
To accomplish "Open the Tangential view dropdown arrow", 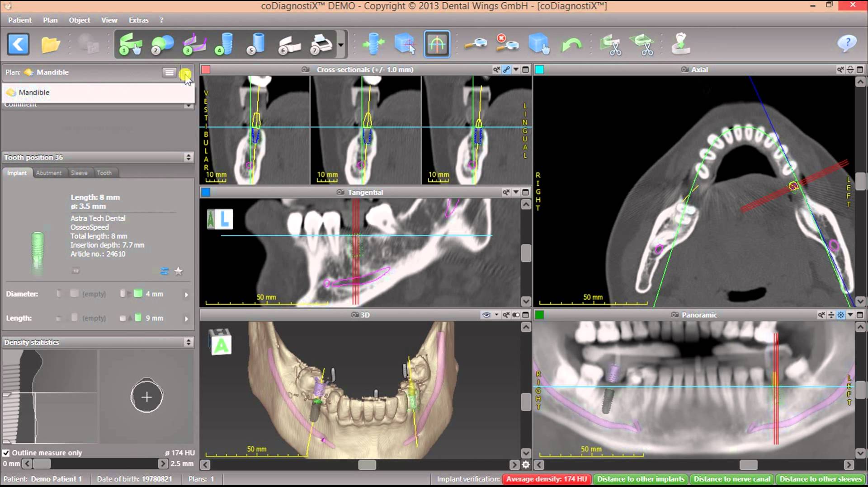I will click(x=516, y=192).
